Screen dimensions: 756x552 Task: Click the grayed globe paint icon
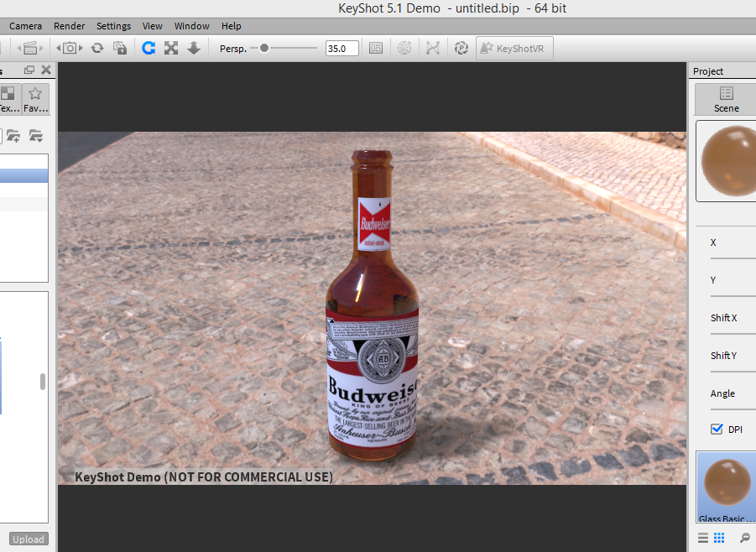pos(404,48)
